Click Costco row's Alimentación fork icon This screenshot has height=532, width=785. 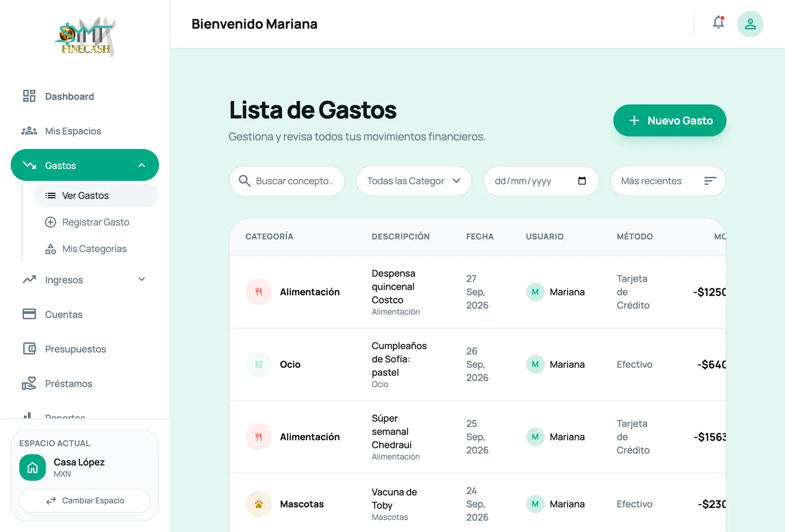coord(259,292)
